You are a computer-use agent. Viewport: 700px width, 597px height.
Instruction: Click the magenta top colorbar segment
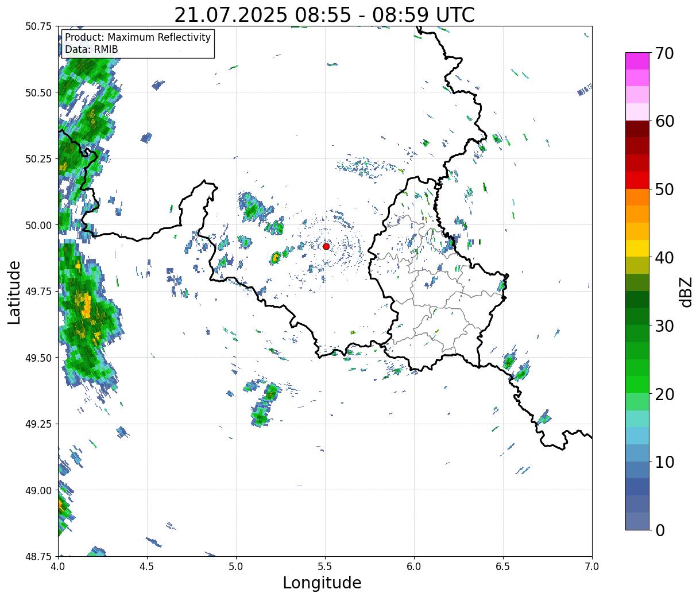pos(637,61)
